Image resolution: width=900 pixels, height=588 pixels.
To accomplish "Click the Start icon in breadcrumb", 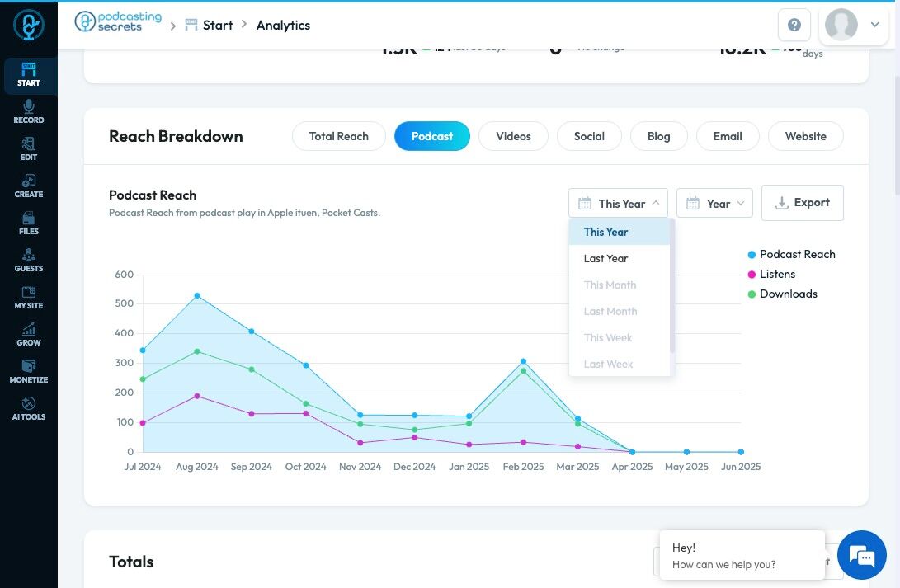I will click(x=191, y=25).
